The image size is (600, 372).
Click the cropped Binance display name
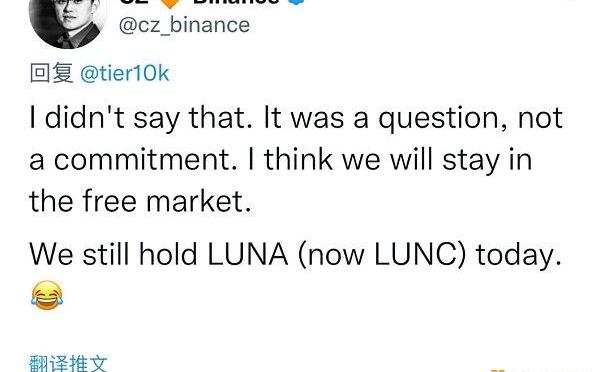pos(236,2)
